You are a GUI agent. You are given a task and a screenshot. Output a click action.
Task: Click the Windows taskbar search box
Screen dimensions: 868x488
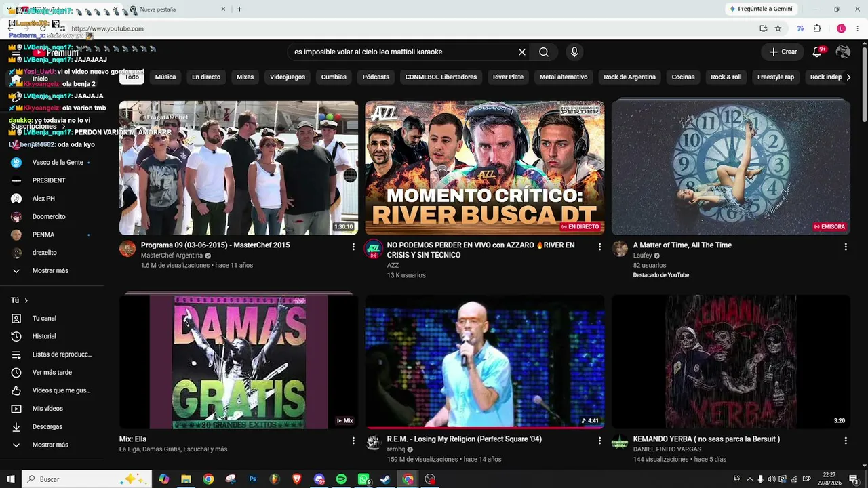[87, 479]
